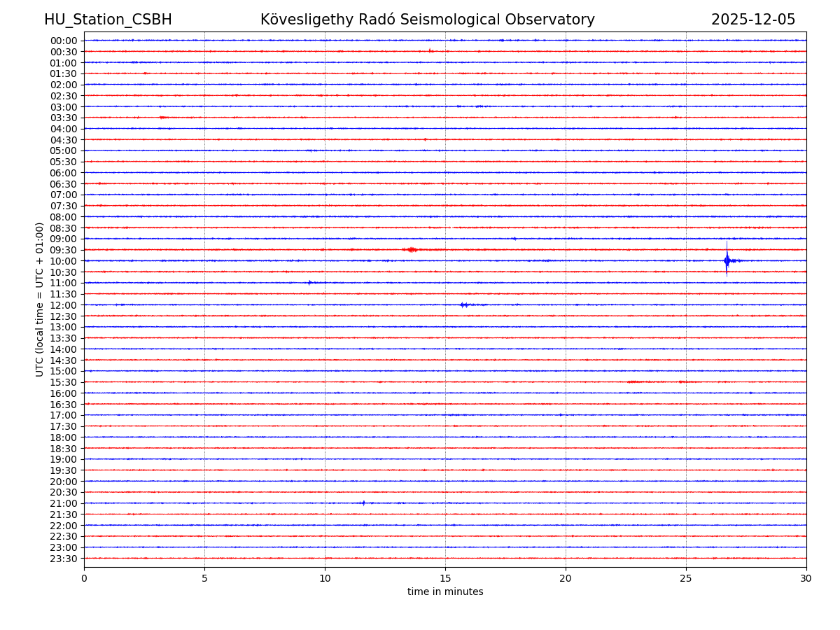Click the HU_Station_CSBH station label
Viewport: 840px width, 630px height.
click(x=108, y=20)
